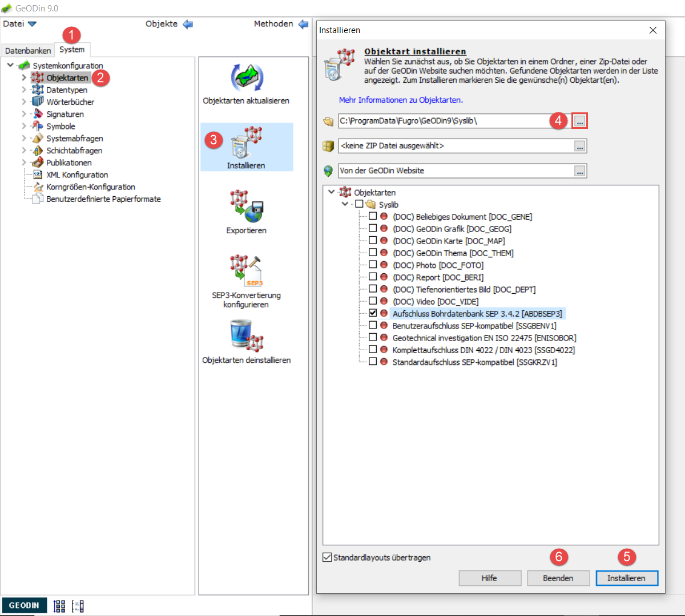685x616 pixels.
Task: Click the GEODIN logo button in status bar
Action: coord(24,606)
